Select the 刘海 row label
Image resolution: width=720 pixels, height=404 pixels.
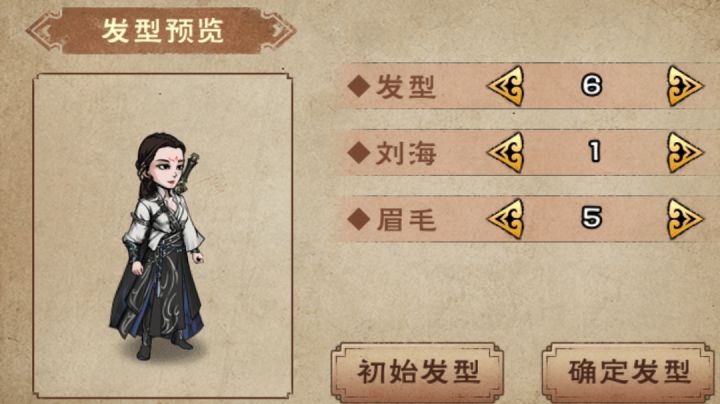coord(405,153)
